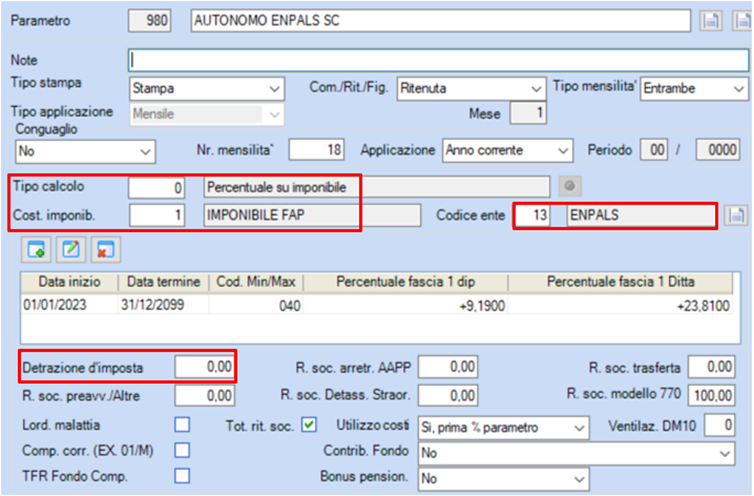Image resolution: width=754 pixels, height=496 pixels.
Task: Open the Conguaglio No dropdown
Action: 85,152
